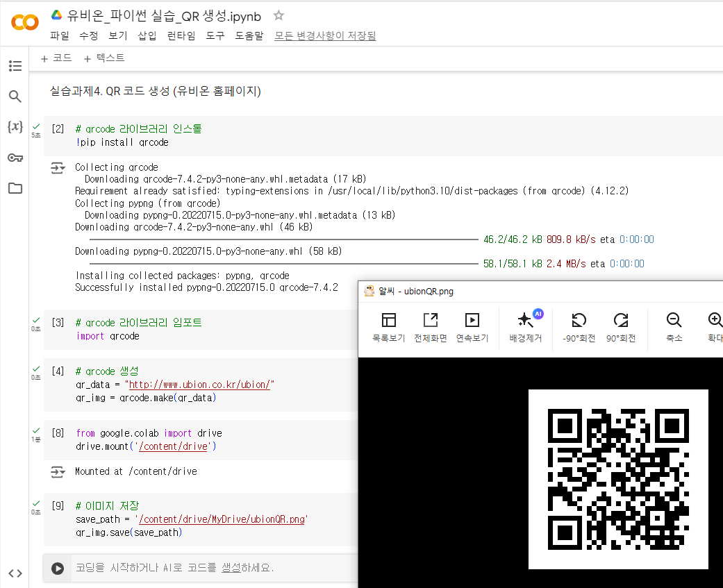Open the 파일 menu
Viewport: 723px width, 588px height.
point(60,35)
